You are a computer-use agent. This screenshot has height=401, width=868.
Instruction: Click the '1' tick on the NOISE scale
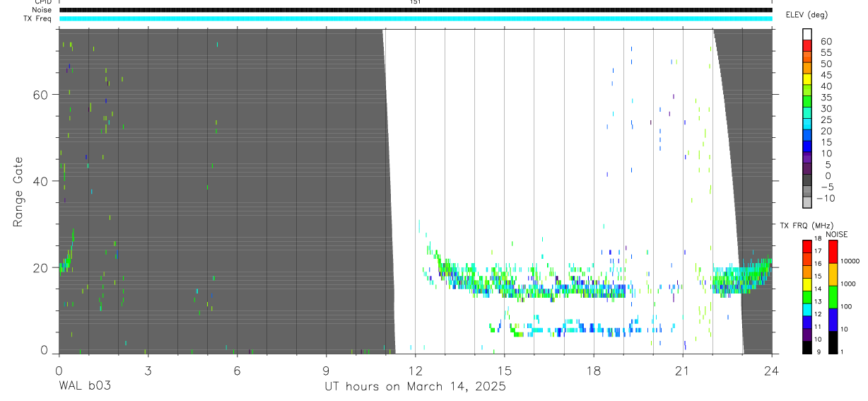click(842, 352)
